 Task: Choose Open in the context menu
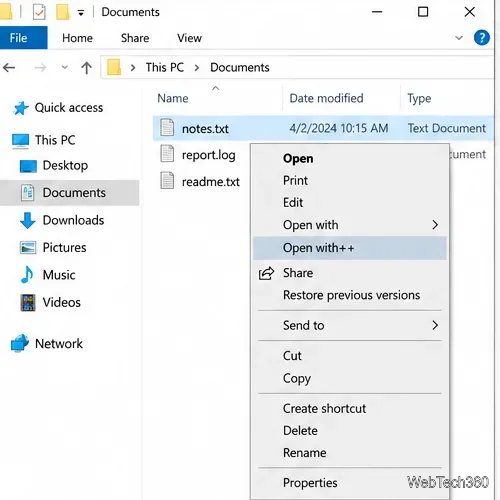click(x=350, y=158)
